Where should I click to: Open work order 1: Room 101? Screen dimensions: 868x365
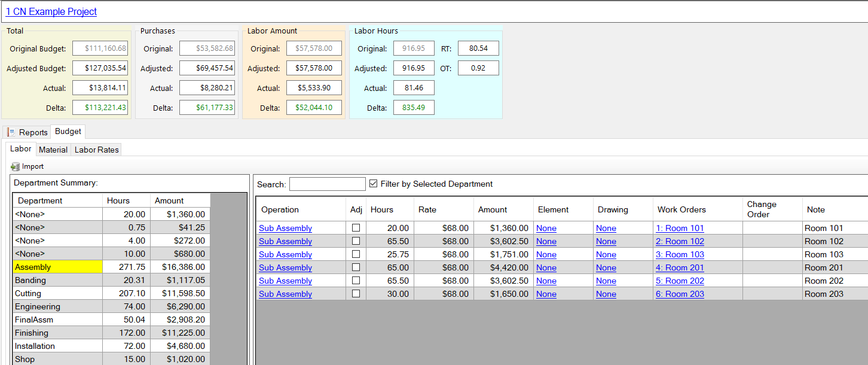[680, 228]
